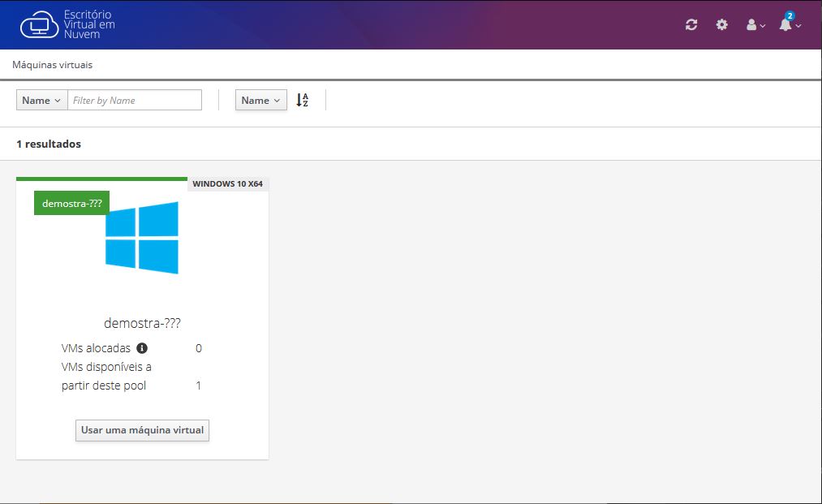Select the demostra-??? pool title text

142,323
